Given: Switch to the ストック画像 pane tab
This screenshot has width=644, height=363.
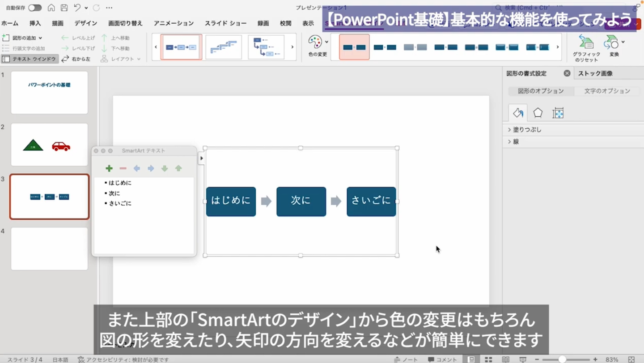Looking at the screenshot, I should click(595, 73).
